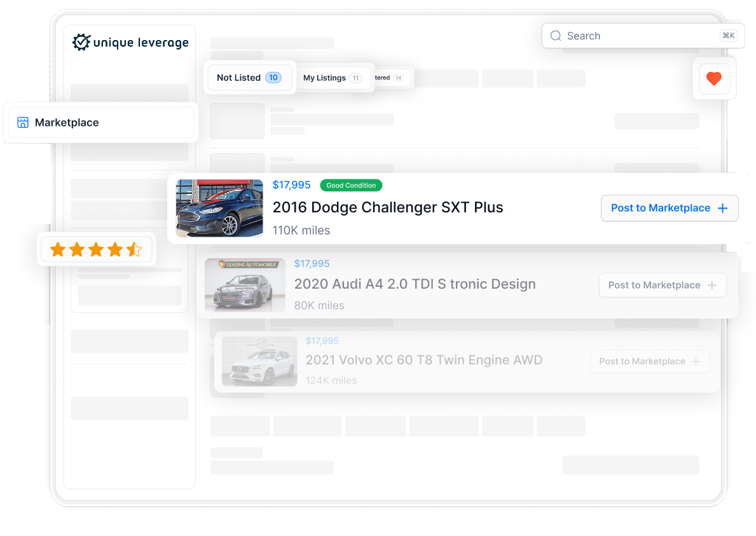756x536 pixels.
Task: Click the unique leverage brand name text
Action: (x=141, y=43)
